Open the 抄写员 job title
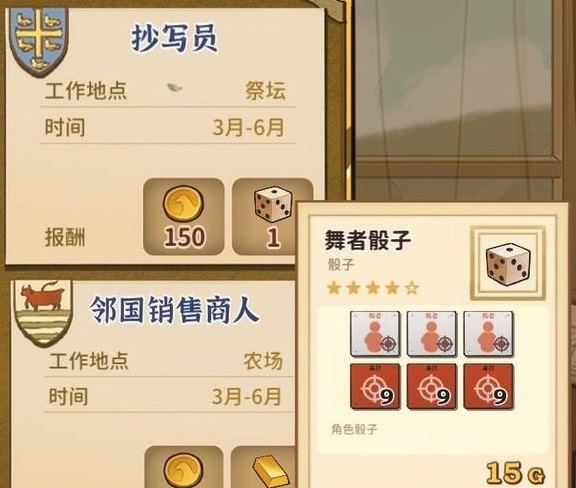Viewport: 576px width, 488px height. (x=174, y=38)
